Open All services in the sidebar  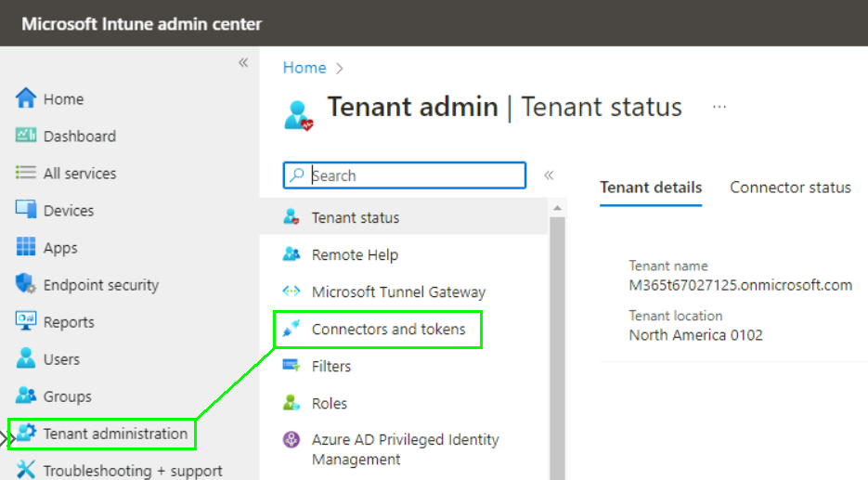[80, 174]
